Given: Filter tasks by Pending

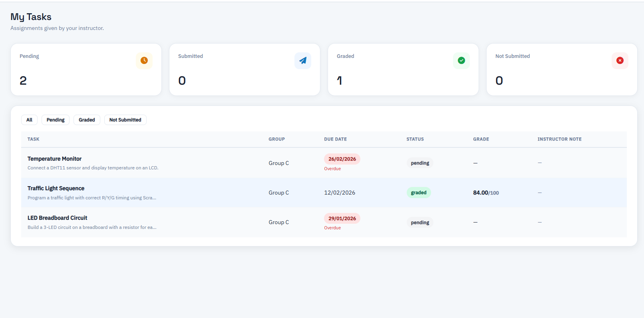Looking at the screenshot, I should pyautogui.click(x=56, y=120).
